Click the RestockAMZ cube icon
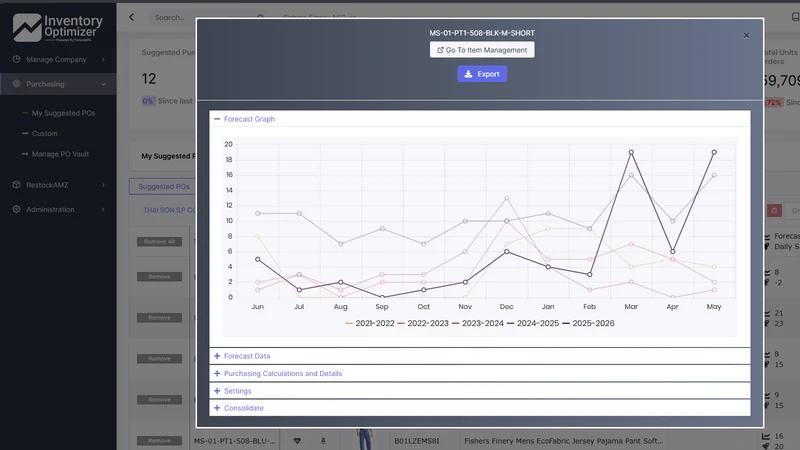The width and height of the screenshot is (800, 450). pos(16,185)
